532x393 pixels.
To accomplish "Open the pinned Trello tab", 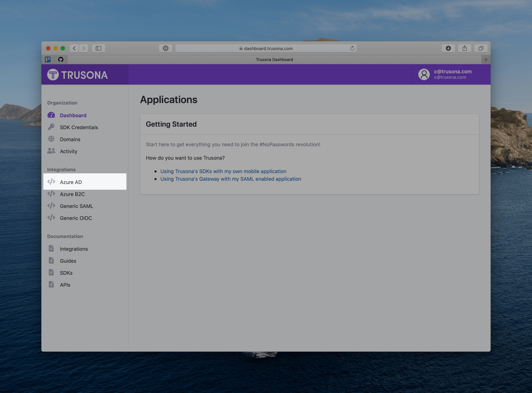I will (48, 60).
